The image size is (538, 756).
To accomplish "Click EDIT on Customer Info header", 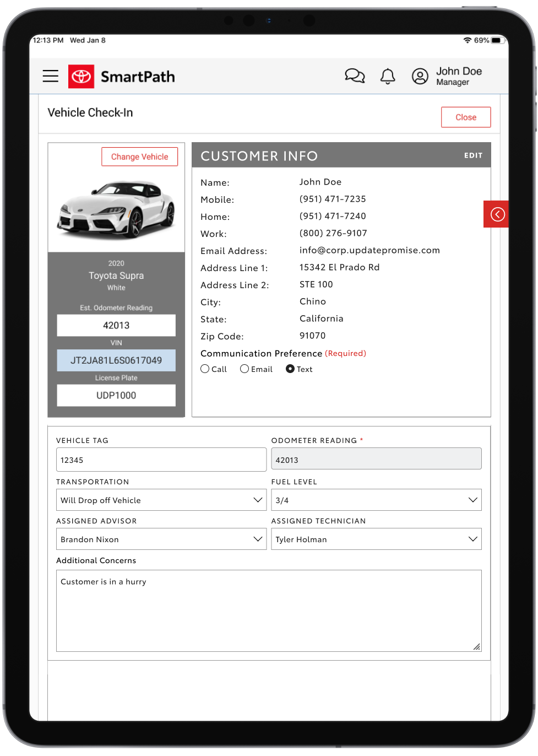I will (x=473, y=155).
